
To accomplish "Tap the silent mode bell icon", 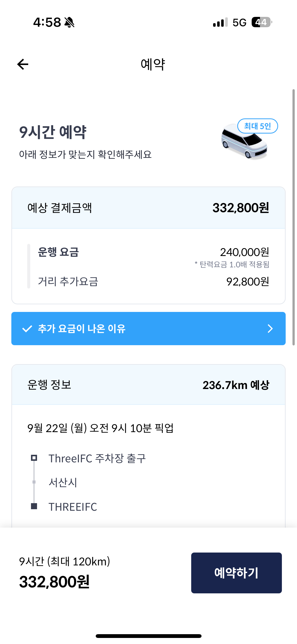I will coord(69,22).
